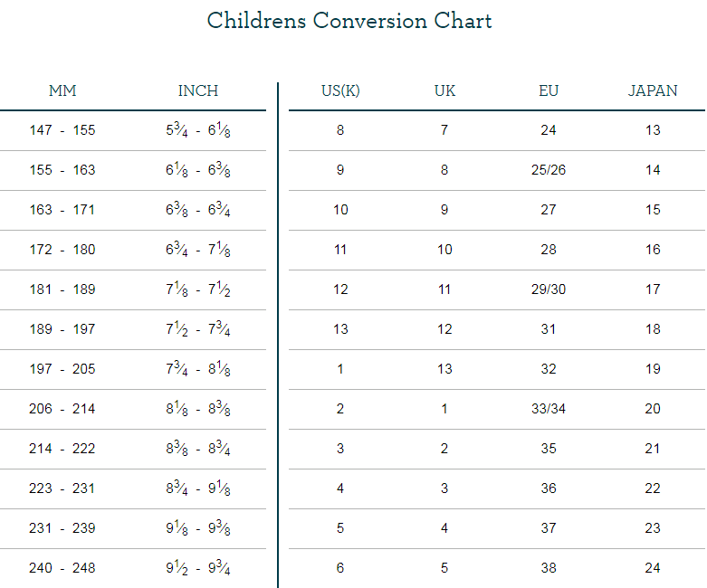The image size is (707, 588).
Task: Click the Childrens Conversion Chart title
Action: [x=349, y=21]
